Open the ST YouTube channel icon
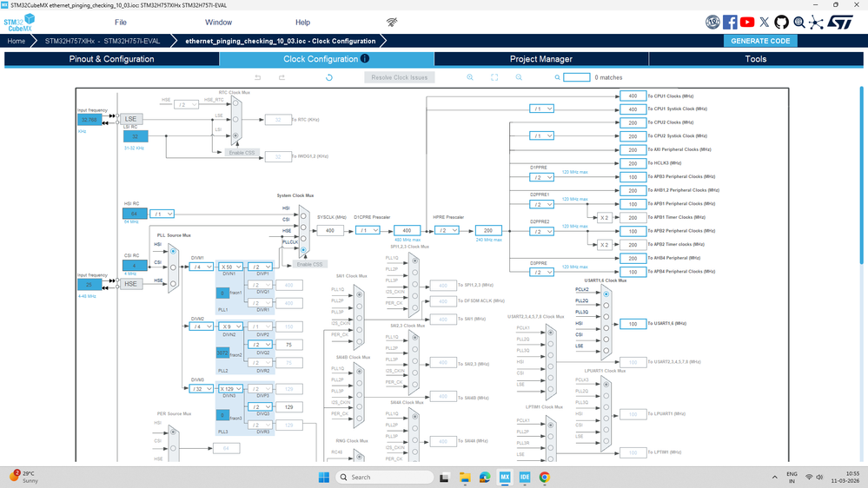868x488 pixels. (746, 22)
